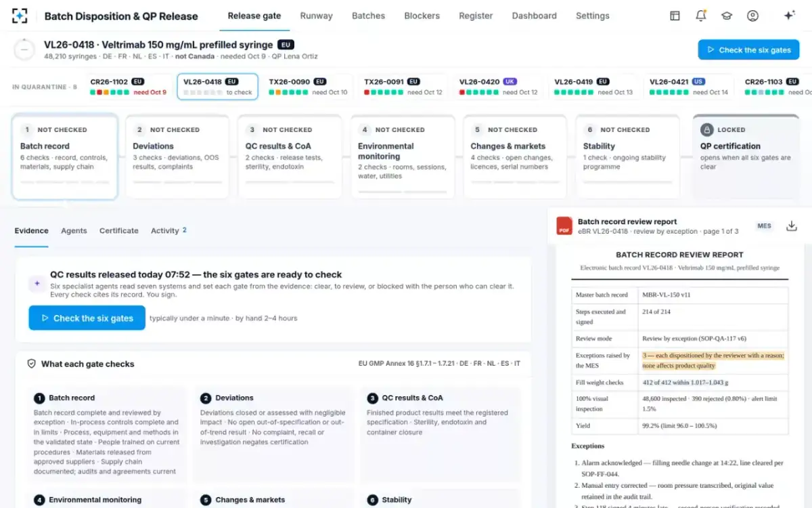Open the graduation cap learning icon
Screen dimensions: 812x508
(x=726, y=16)
